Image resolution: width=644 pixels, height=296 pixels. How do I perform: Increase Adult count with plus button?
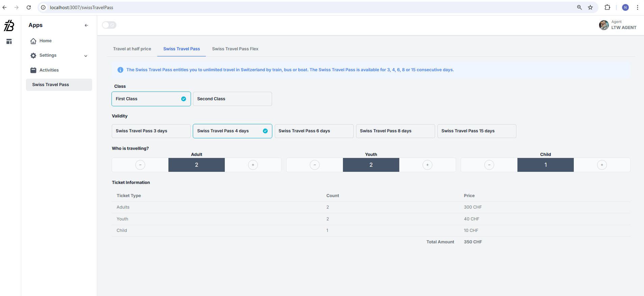tap(253, 165)
